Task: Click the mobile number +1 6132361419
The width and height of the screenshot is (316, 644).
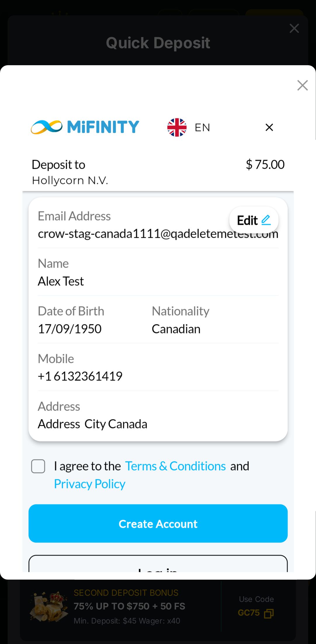Action: [80, 376]
